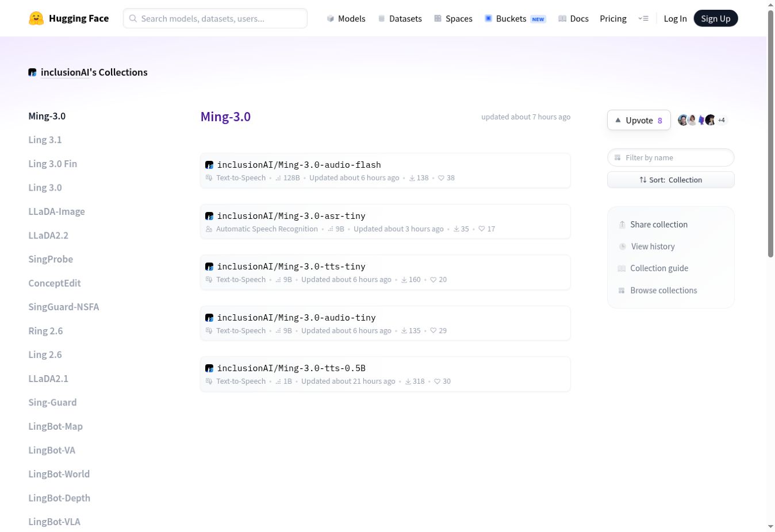The height and width of the screenshot is (532, 775).
Task: Open inclusionAI/Ming-3.0-audio-flash model
Action: click(x=385, y=171)
